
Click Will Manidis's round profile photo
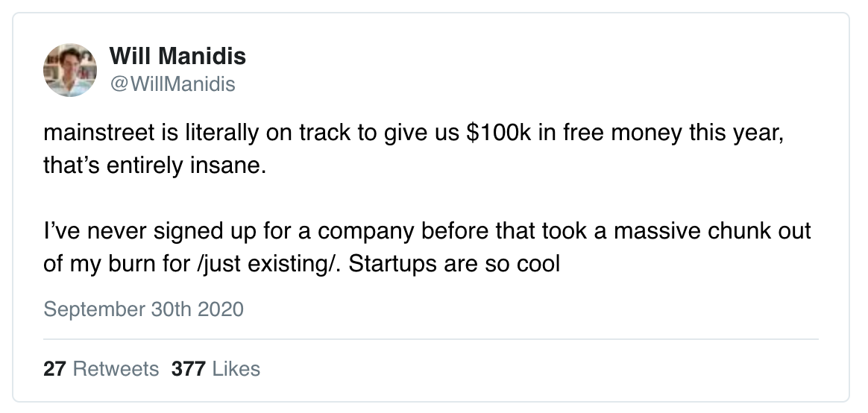coord(70,70)
